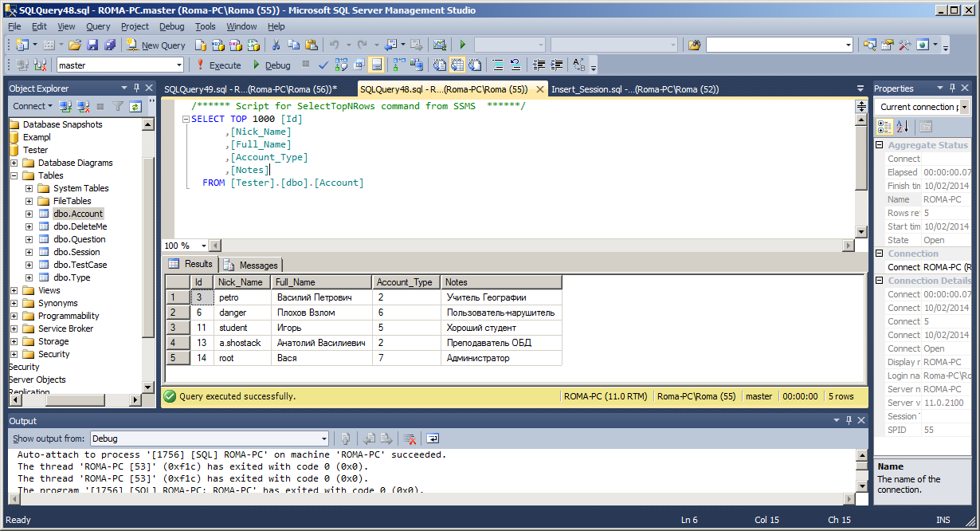Click the Increase Indent icon

coord(558,65)
